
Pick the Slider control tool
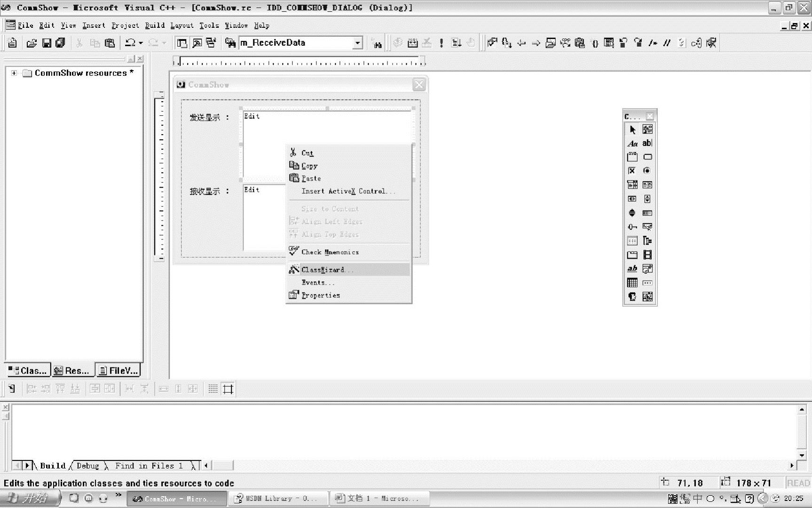point(632,227)
